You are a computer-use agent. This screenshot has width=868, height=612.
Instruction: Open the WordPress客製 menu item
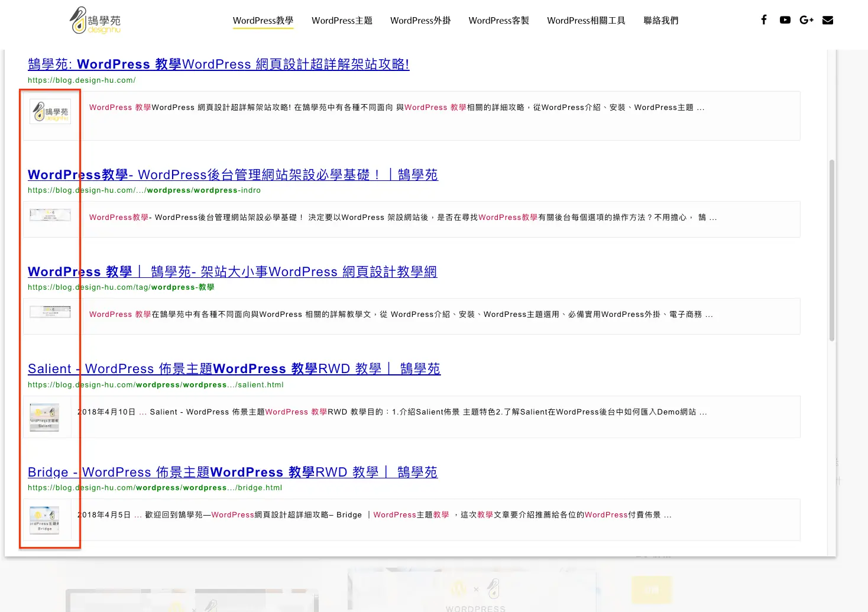click(x=499, y=21)
